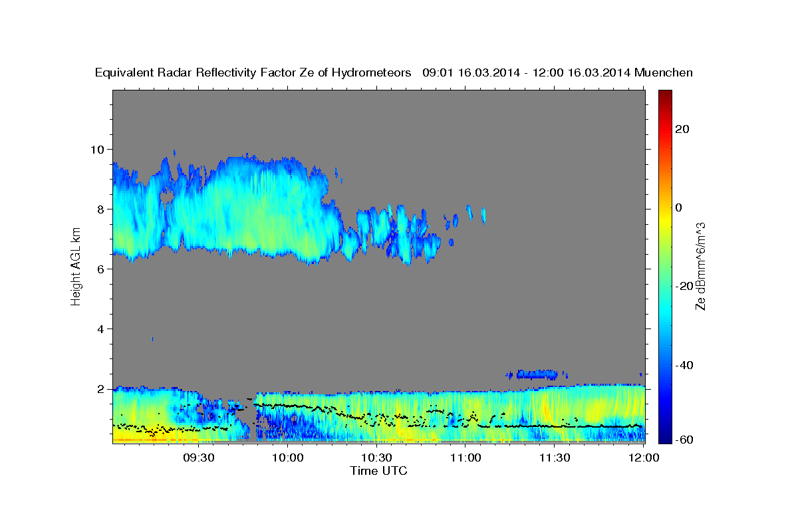Click the low cloud layer below 2 km at 11:30

point(555,414)
